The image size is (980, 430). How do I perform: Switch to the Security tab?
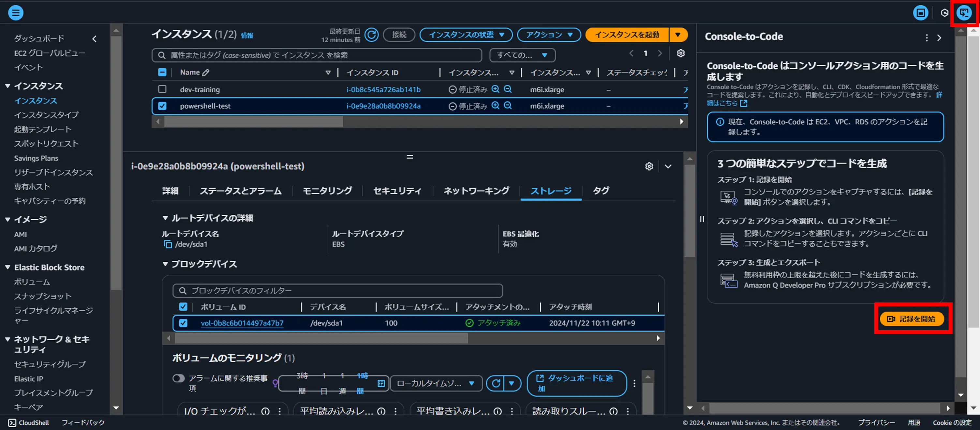[x=397, y=191]
